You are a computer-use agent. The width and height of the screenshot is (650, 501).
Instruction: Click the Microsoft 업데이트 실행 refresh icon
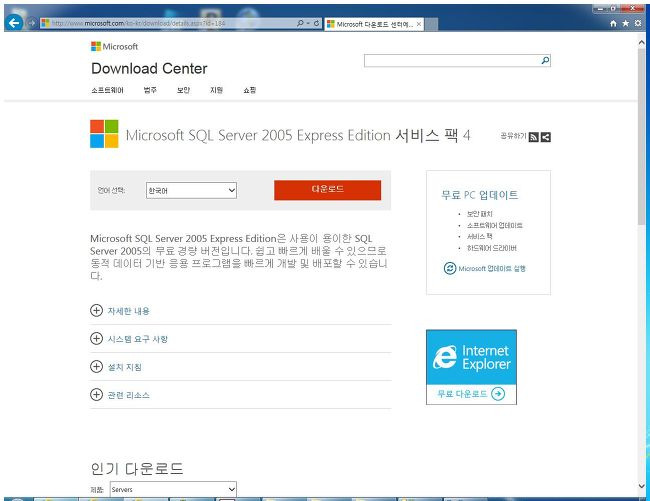[x=450, y=269]
